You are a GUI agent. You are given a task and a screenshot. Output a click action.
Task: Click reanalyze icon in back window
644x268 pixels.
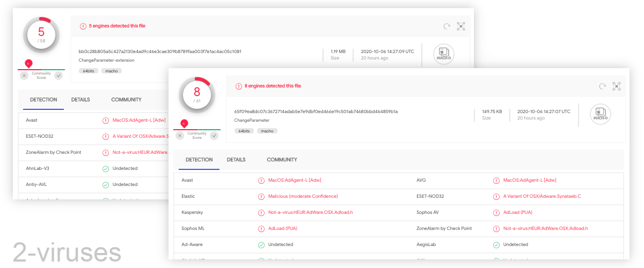coord(447,26)
